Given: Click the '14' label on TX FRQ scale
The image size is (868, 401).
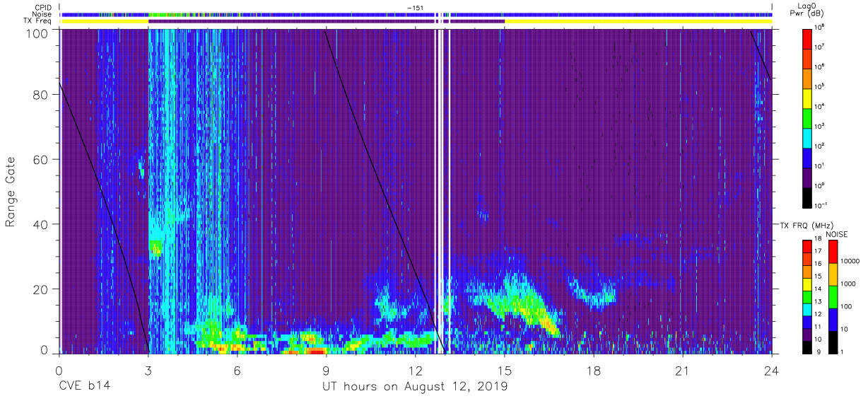Looking at the screenshot, I should point(819,289).
